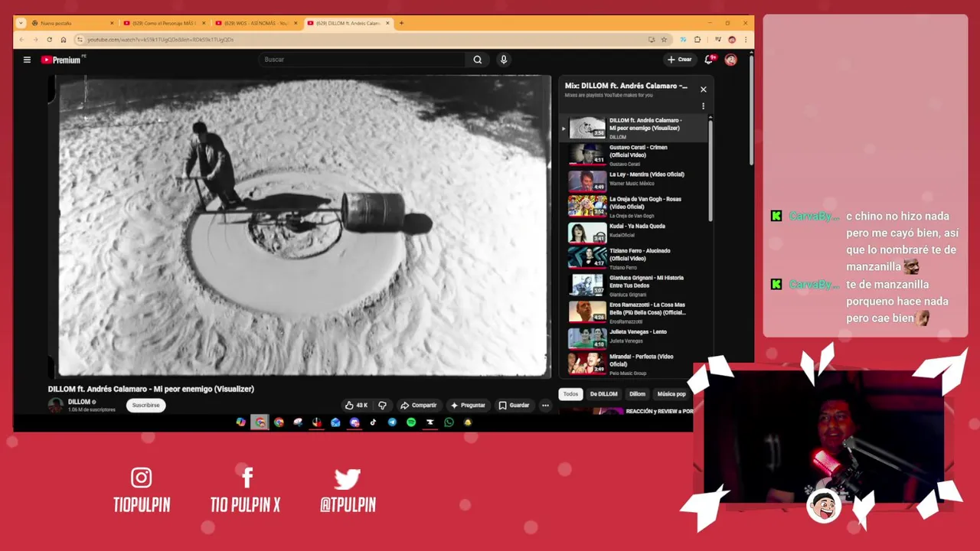The height and width of the screenshot is (551, 980).
Task: Select current DILLOM - Mi peor enemigo playlist item
Action: [635, 129]
